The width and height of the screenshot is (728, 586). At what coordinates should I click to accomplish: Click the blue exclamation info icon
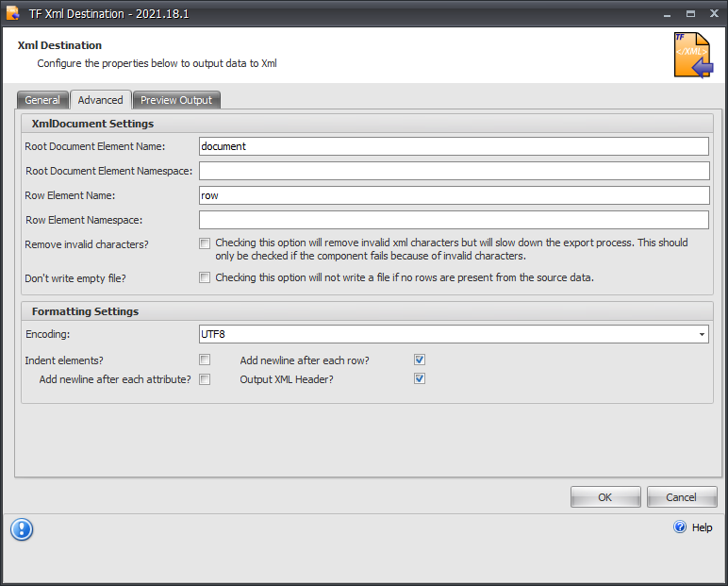(x=22, y=529)
